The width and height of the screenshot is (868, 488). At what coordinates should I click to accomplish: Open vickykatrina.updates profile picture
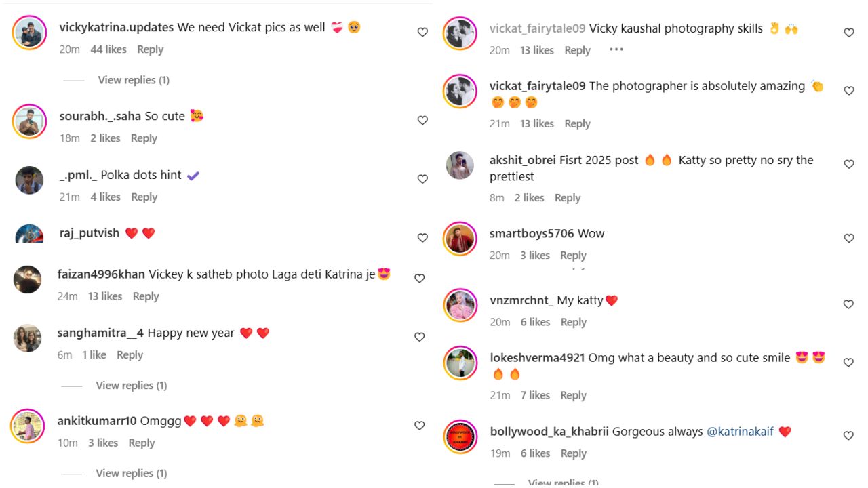click(29, 33)
